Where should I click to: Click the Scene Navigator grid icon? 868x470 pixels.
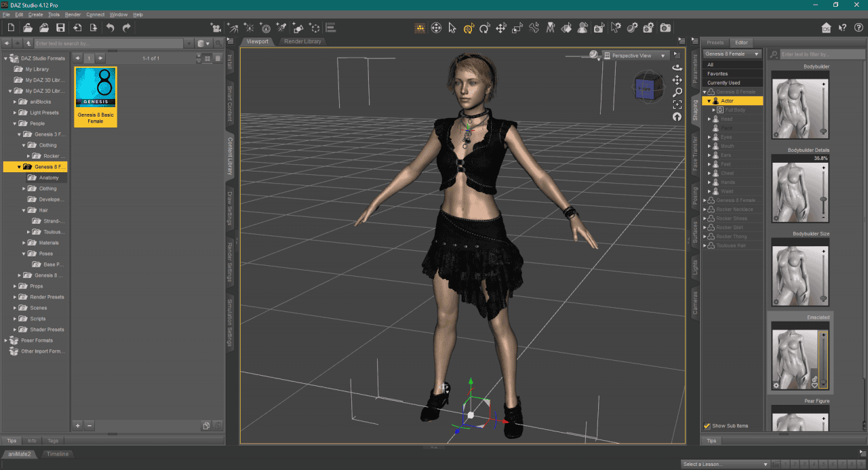pyautogui.click(x=421, y=28)
